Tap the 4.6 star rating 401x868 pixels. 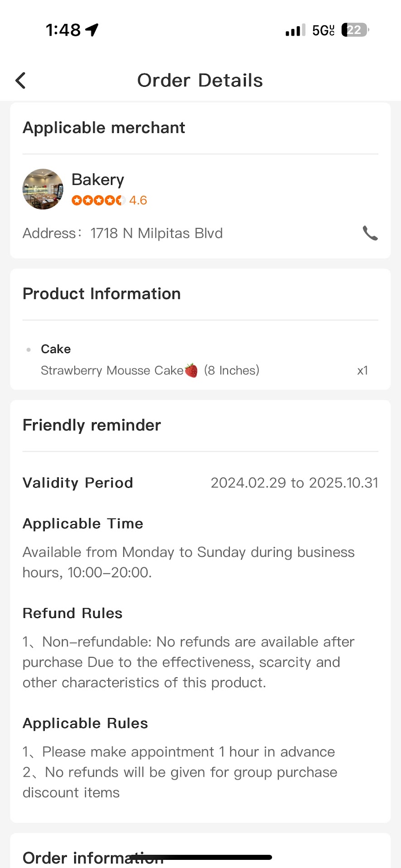(109, 200)
